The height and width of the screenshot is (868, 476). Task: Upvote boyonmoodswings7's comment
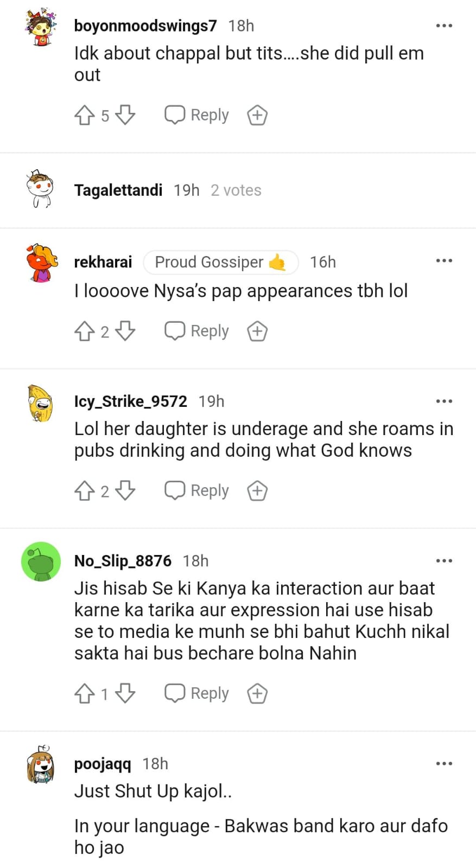click(x=84, y=115)
